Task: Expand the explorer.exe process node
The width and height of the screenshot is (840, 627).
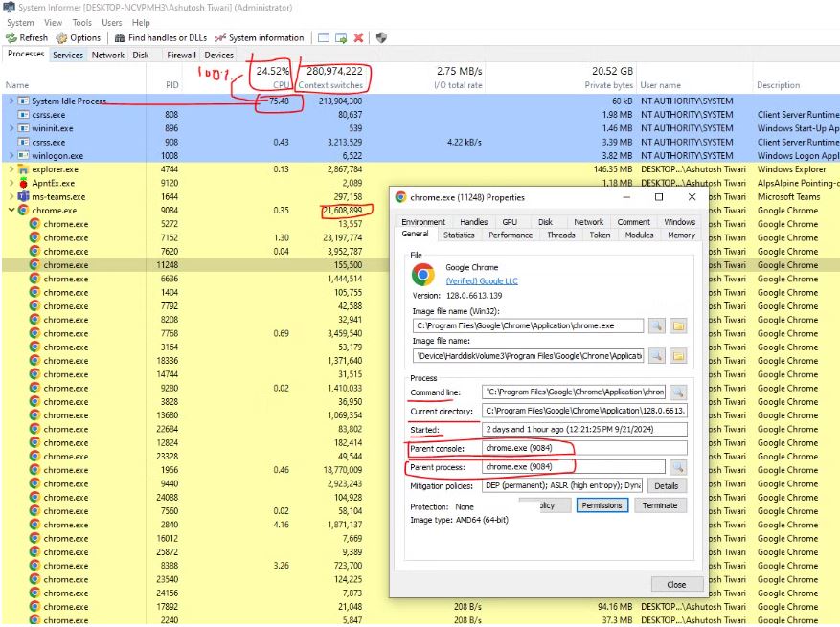Action: pyautogui.click(x=11, y=169)
